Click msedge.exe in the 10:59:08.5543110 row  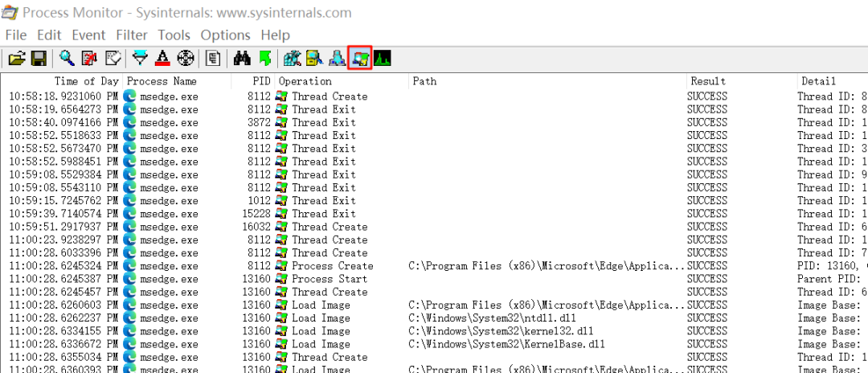169,187
